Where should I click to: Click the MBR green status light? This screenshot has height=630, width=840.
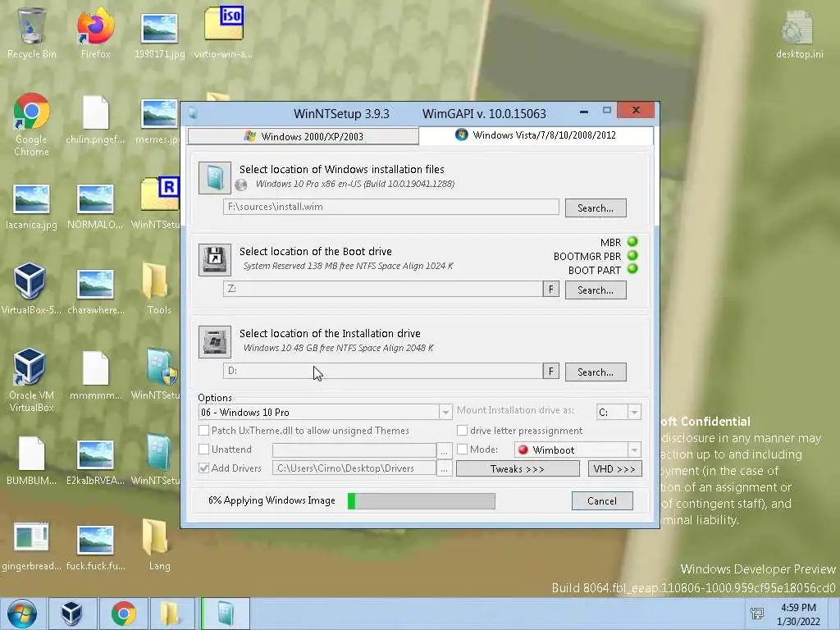632,242
